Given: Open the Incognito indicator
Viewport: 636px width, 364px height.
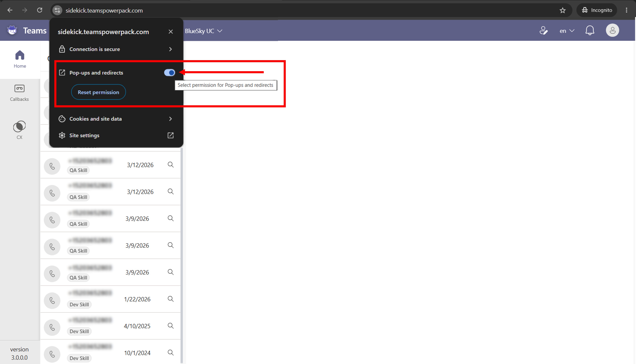Looking at the screenshot, I should (x=597, y=10).
